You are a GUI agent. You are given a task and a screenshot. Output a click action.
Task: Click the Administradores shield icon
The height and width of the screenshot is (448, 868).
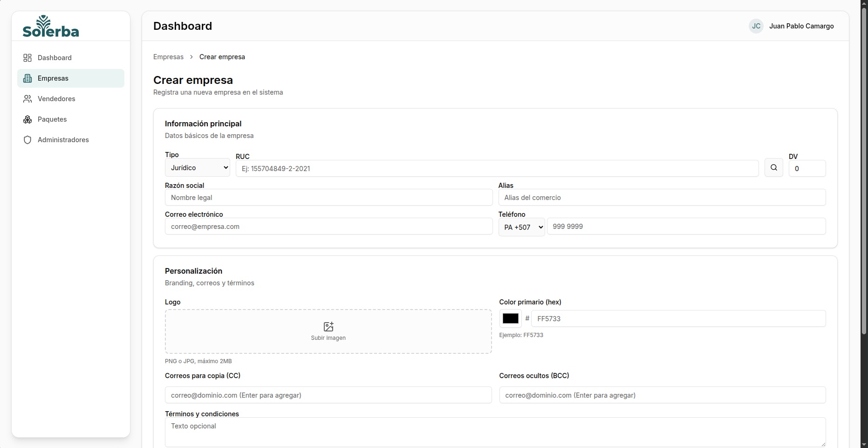[x=27, y=140]
